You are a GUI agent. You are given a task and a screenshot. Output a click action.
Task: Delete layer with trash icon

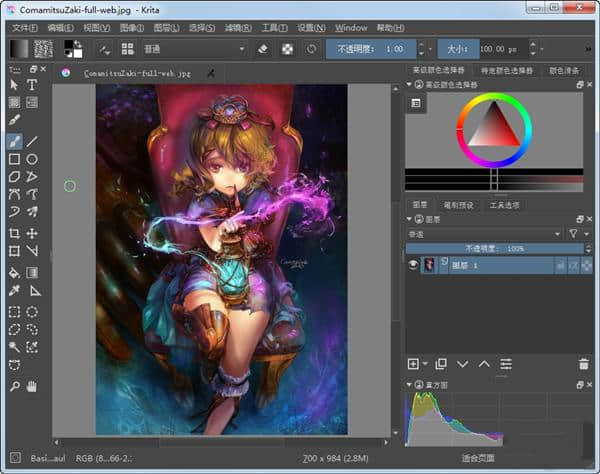click(x=584, y=364)
